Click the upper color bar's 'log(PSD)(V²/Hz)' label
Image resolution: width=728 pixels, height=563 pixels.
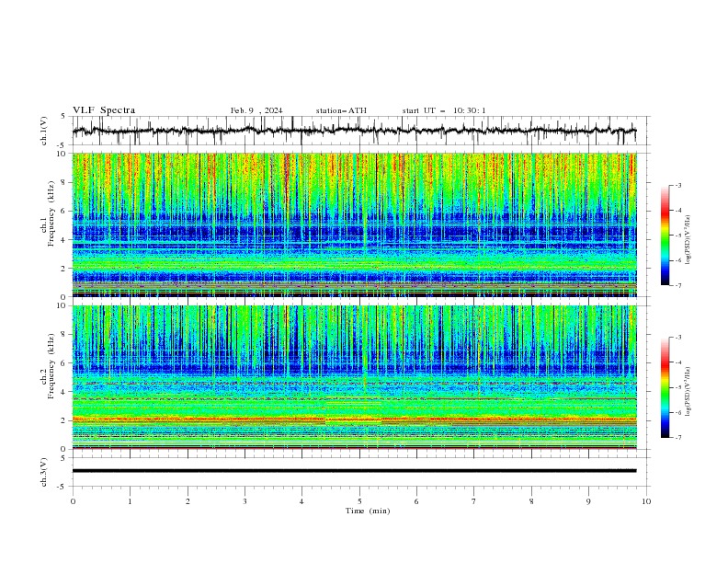[x=688, y=240]
